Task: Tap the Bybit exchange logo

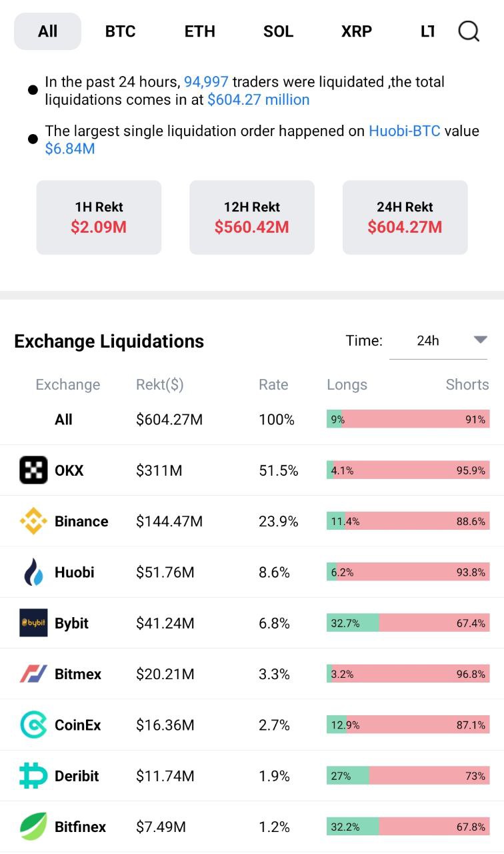Action: point(33,622)
